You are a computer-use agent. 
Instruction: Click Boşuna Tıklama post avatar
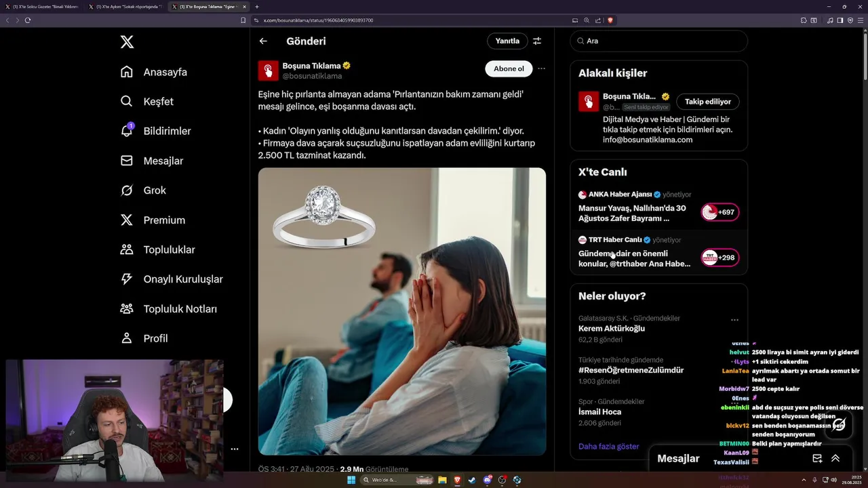pos(269,70)
